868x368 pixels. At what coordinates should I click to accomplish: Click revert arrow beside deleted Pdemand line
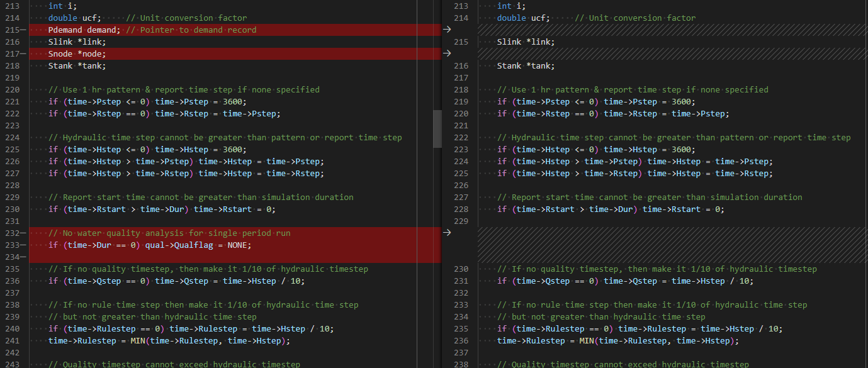point(447,30)
